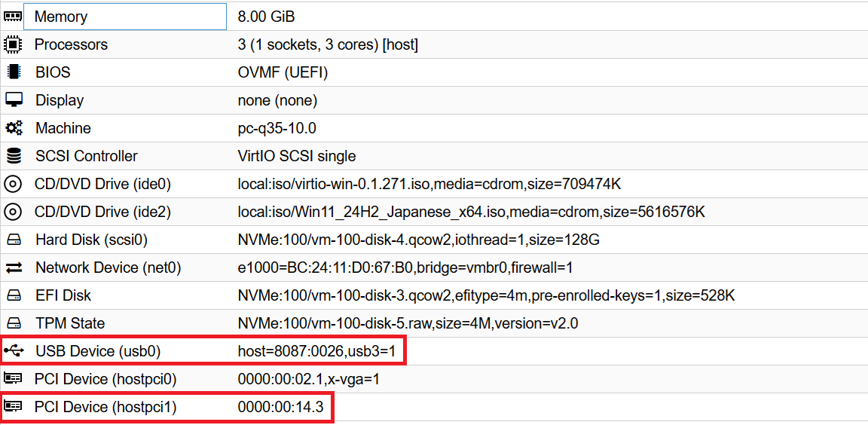Click the 3 (1 sockets, 3 cores) value
This screenshot has width=868, height=425.
(x=328, y=44)
